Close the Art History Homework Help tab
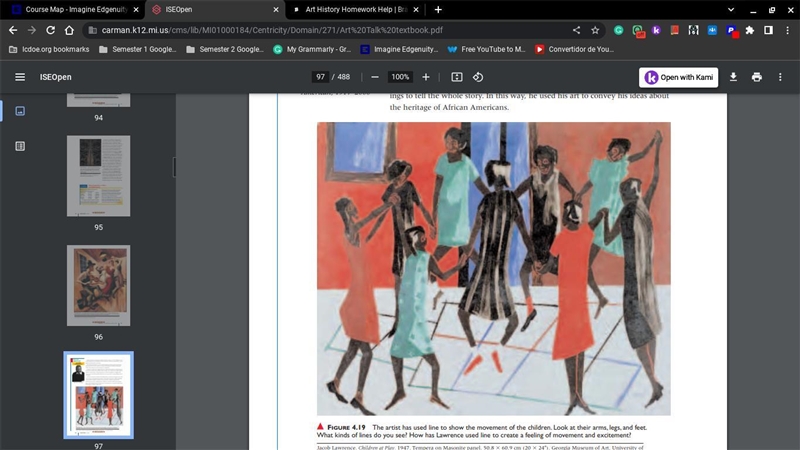 (416, 10)
